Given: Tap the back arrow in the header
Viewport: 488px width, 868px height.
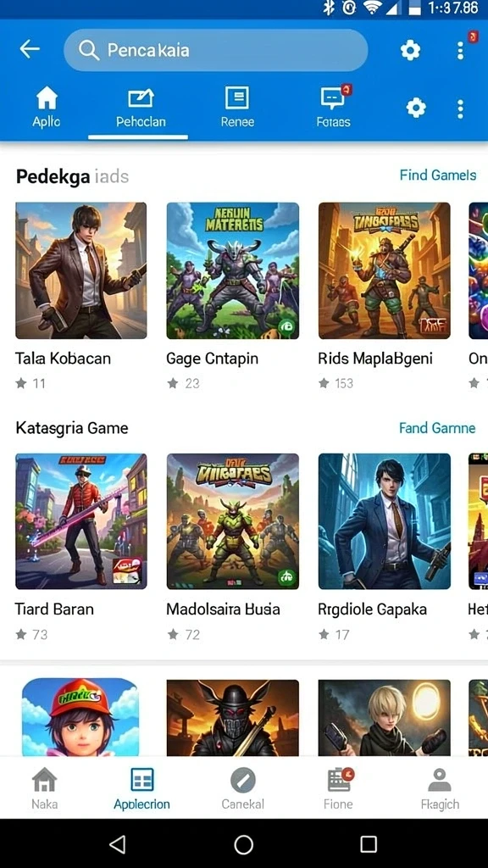Looking at the screenshot, I should tap(30, 49).
